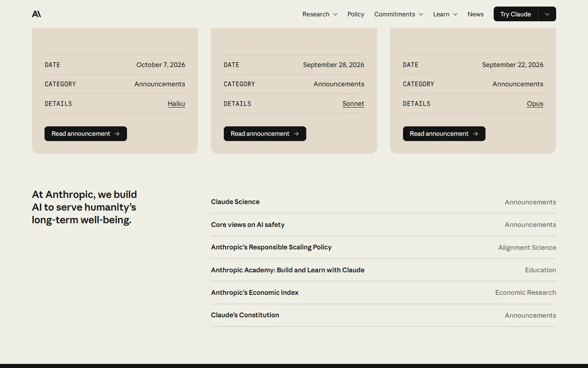Click the Economic Research category label

[x=526, y=293]
